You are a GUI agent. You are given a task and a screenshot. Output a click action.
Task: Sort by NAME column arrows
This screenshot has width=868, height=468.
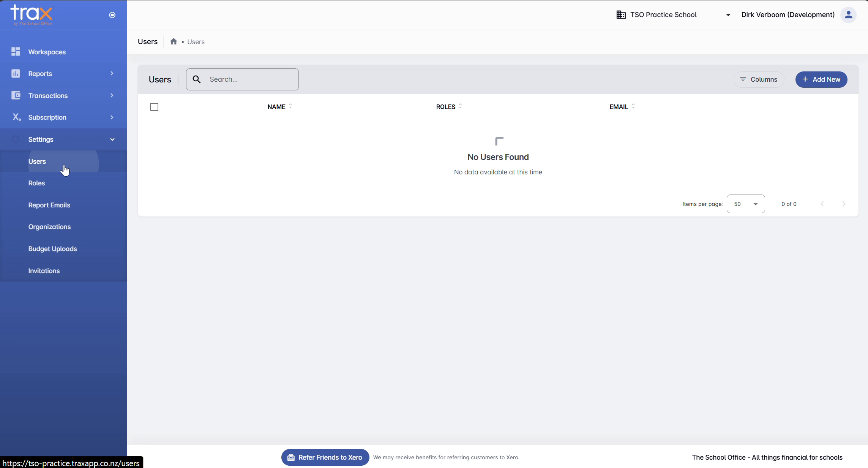point(290,106)
